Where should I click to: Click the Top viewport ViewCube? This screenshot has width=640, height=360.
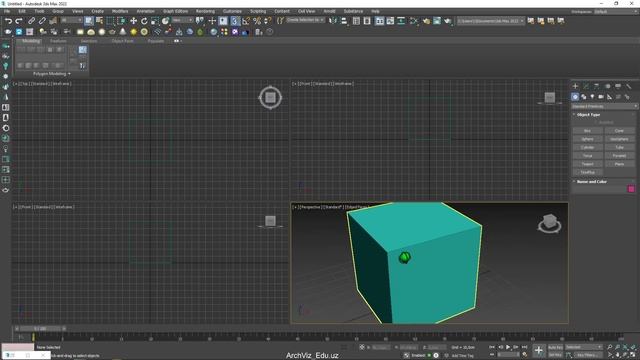point(270,97)
